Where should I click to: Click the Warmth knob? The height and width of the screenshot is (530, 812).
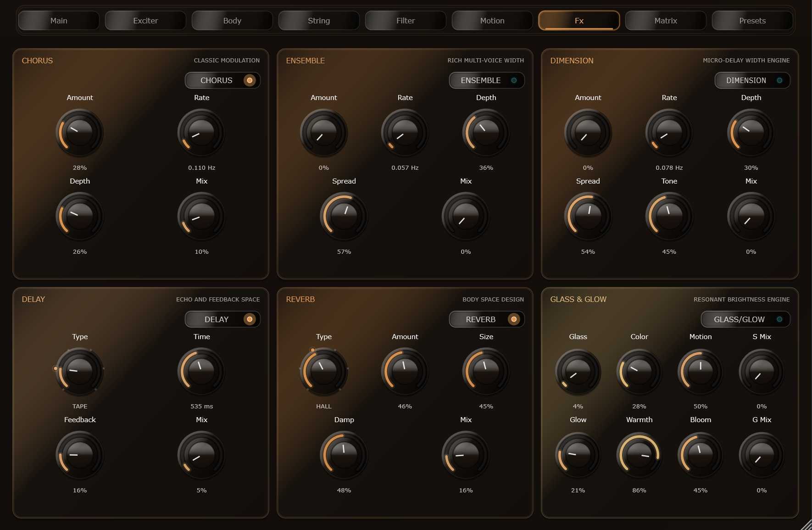point(639,455)
